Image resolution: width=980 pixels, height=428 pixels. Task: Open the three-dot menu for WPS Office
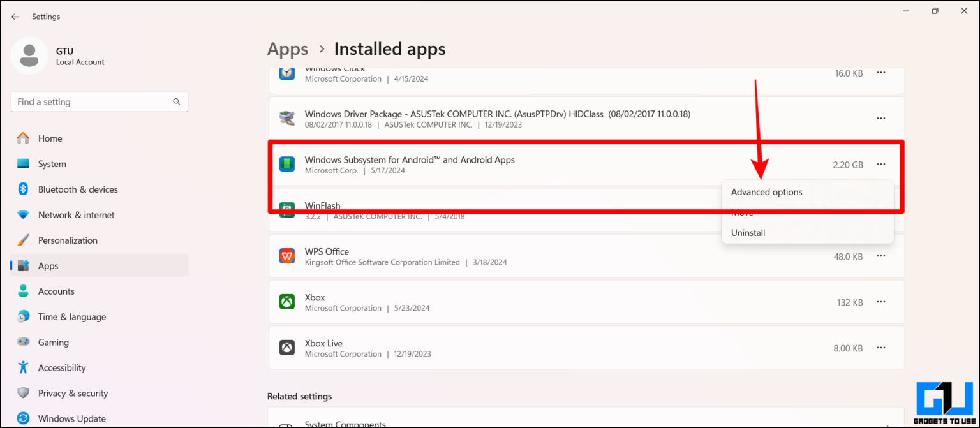pos(881,256)
